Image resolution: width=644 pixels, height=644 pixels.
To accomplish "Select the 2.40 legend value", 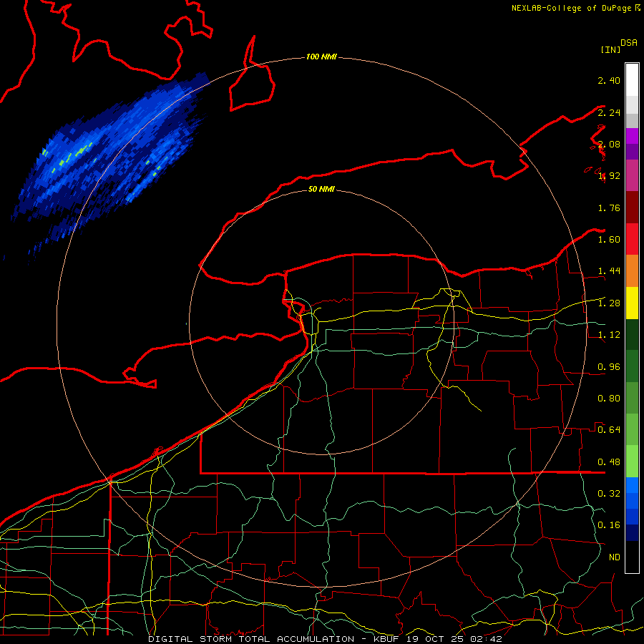I will click(609, 80).
